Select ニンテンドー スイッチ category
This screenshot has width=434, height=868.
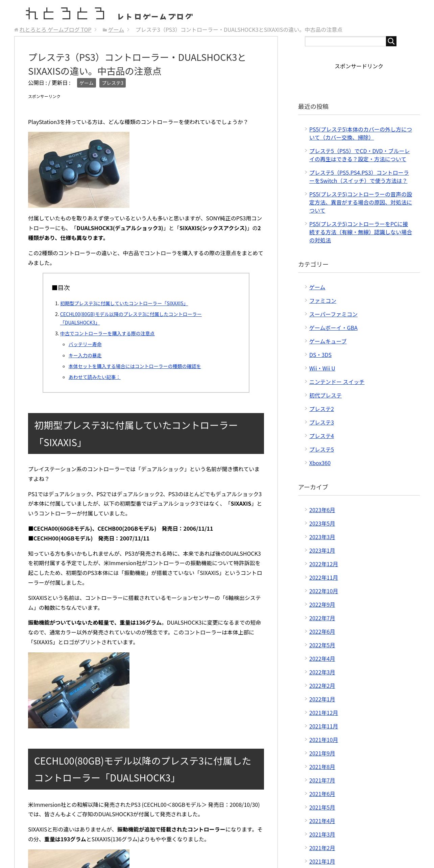pos(337,382)
